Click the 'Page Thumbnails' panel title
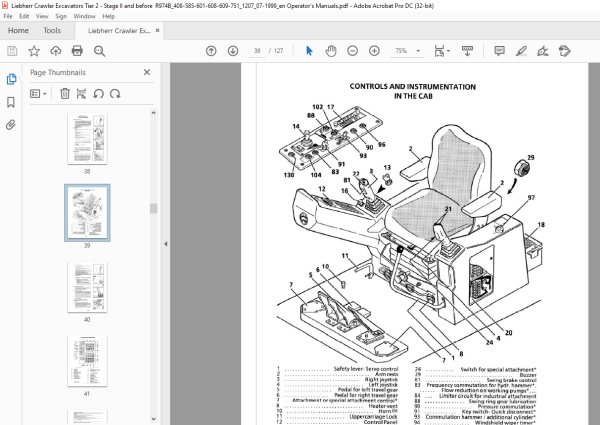 point(58,72)
